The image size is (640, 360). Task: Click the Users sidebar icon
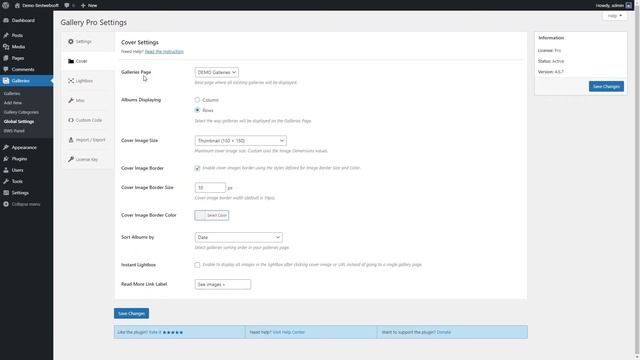coord(6,170)
